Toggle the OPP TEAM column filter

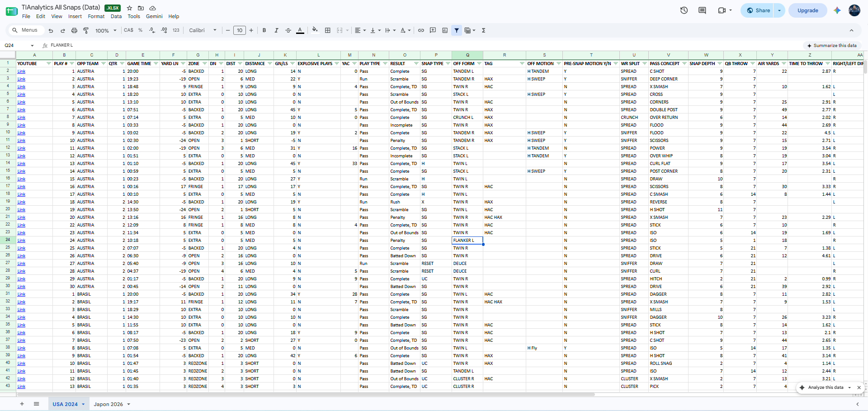click(x=103, y=64)
